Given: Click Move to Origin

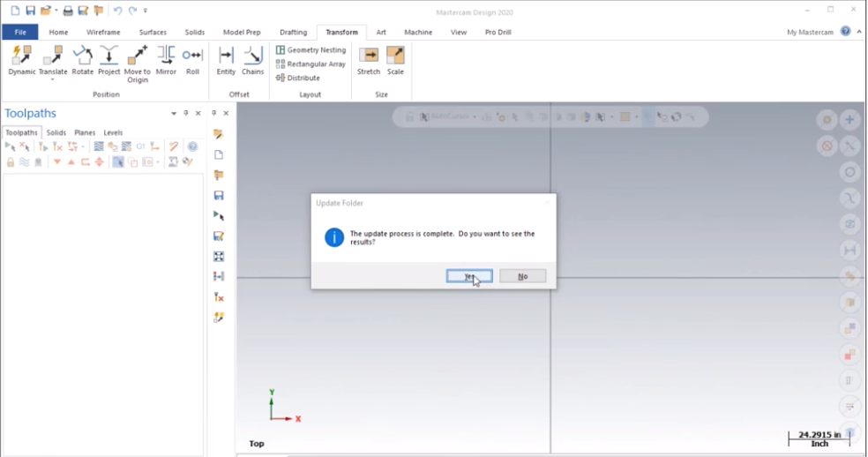Looking at the screenshot, I should click(x=138, y=64).
